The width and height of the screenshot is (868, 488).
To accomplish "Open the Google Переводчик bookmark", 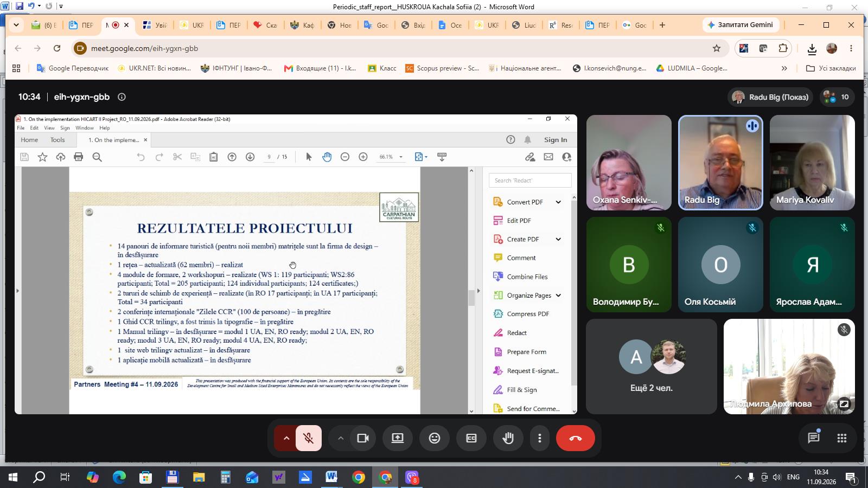I will (72, 68).
